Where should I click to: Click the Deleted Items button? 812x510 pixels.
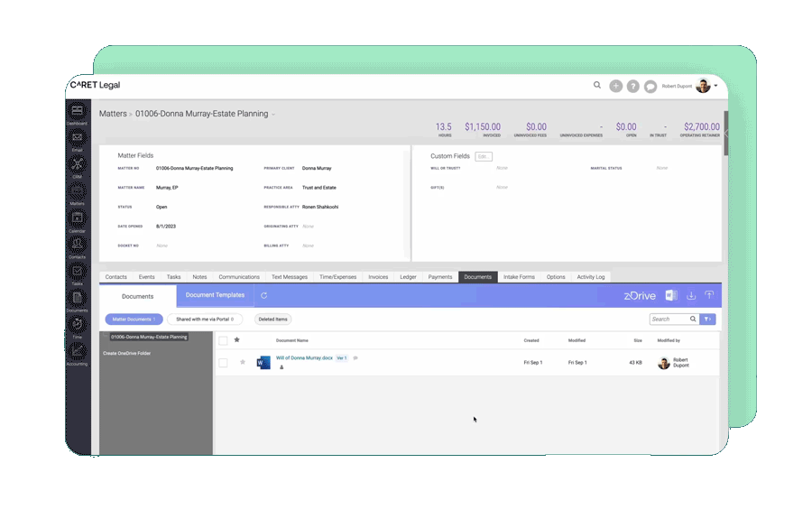(272, 319)
